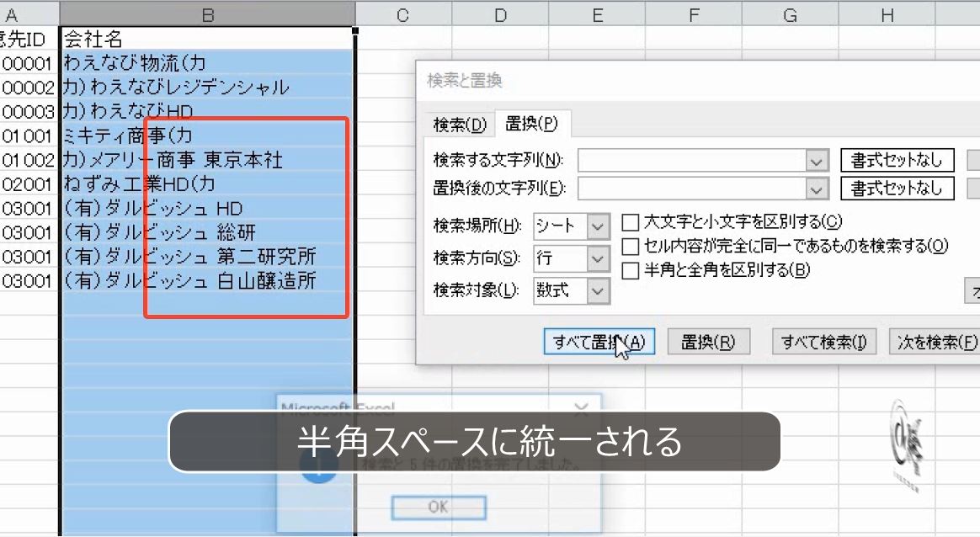
Task: Open the 置換後の文字列 dropdown arrow
Action: click(x=817, y=189)
